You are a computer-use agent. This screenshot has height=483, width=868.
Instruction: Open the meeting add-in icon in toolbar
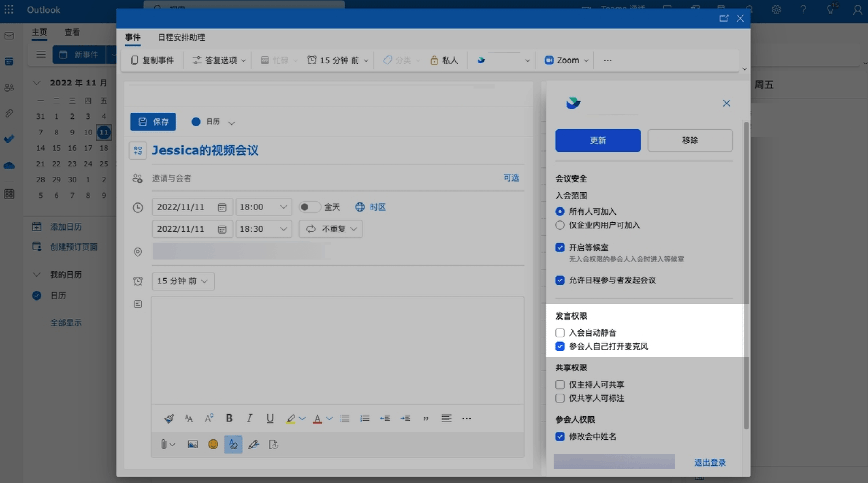pyautogui.click(x=481, y=60)
